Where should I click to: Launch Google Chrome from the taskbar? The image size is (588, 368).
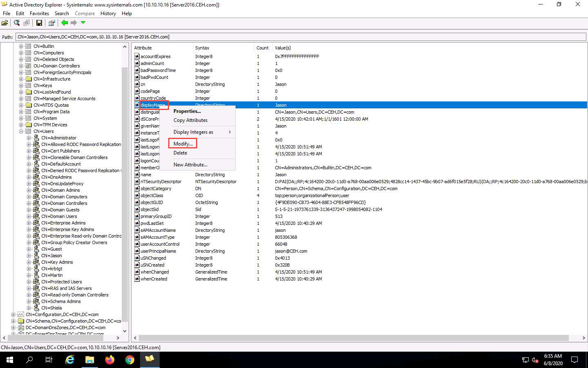point(130,360)
